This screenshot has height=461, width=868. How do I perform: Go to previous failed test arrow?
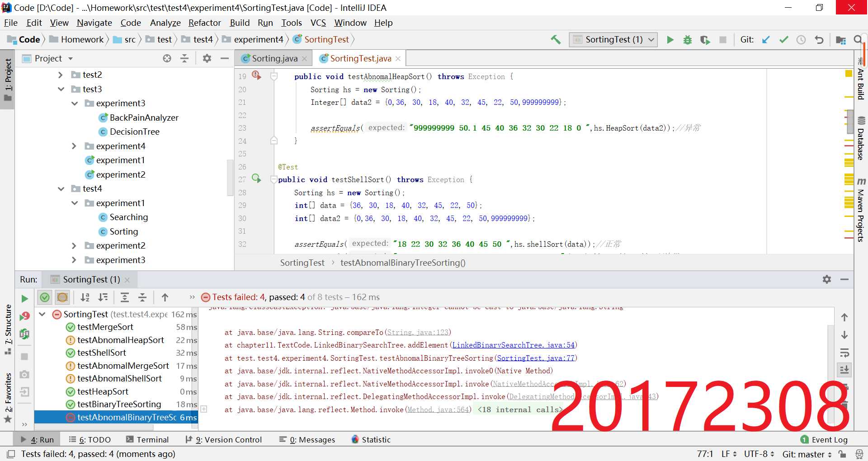(x=165, y=297)
